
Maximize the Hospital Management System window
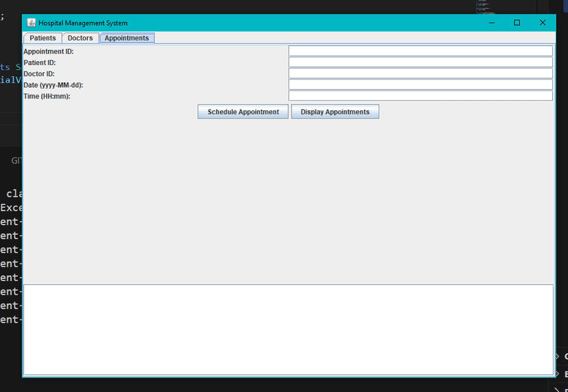pyautogui.click(x=517, y=23)
